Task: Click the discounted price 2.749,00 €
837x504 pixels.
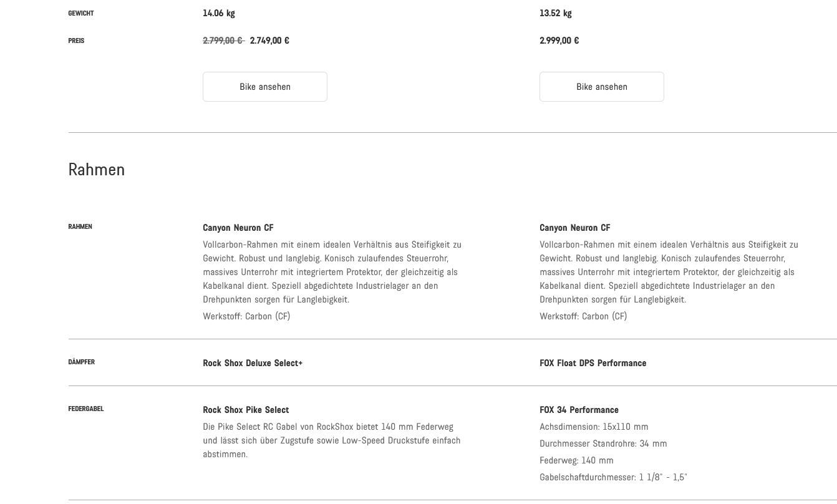Action: 269,41
